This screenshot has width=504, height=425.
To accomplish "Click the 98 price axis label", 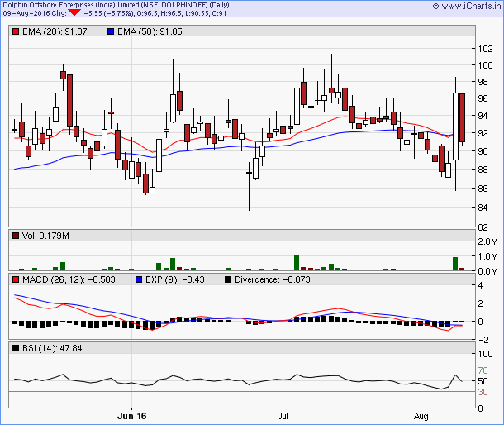I will (x=483, y=82).
